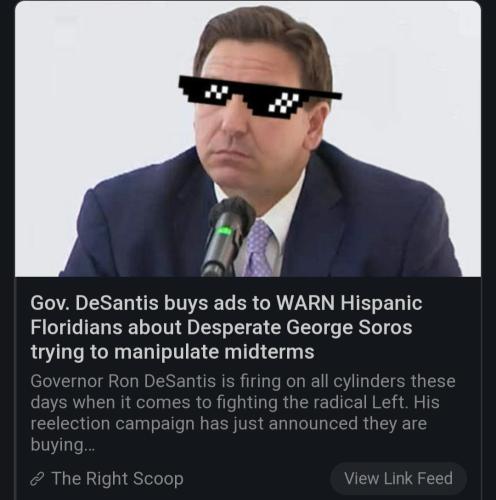Click the chain link icon beside The Right Scoop
The height and width of the screenshot is (500, 496).
(36, 480)
